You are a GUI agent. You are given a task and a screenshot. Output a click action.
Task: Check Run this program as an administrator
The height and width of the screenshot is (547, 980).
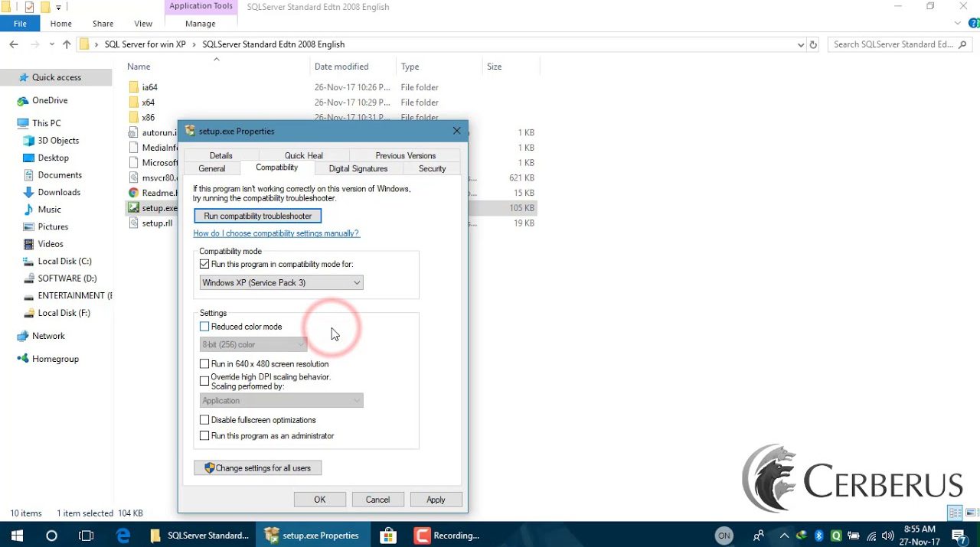[x=204, y=436]
